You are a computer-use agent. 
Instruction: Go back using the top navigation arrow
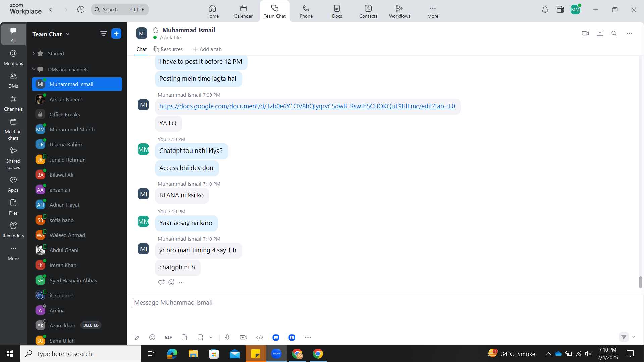51,9
